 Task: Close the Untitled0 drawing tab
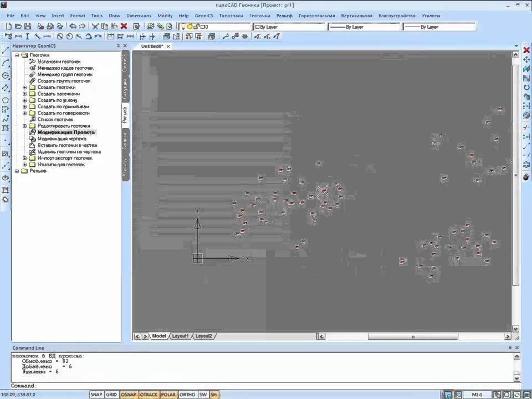tap(168, 46)
